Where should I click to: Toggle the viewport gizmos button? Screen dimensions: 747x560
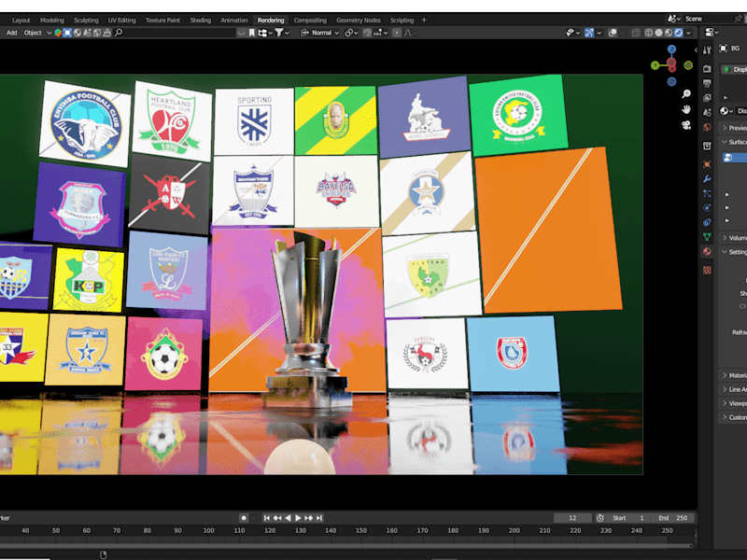pyautogui.click(x=589, y=33)
